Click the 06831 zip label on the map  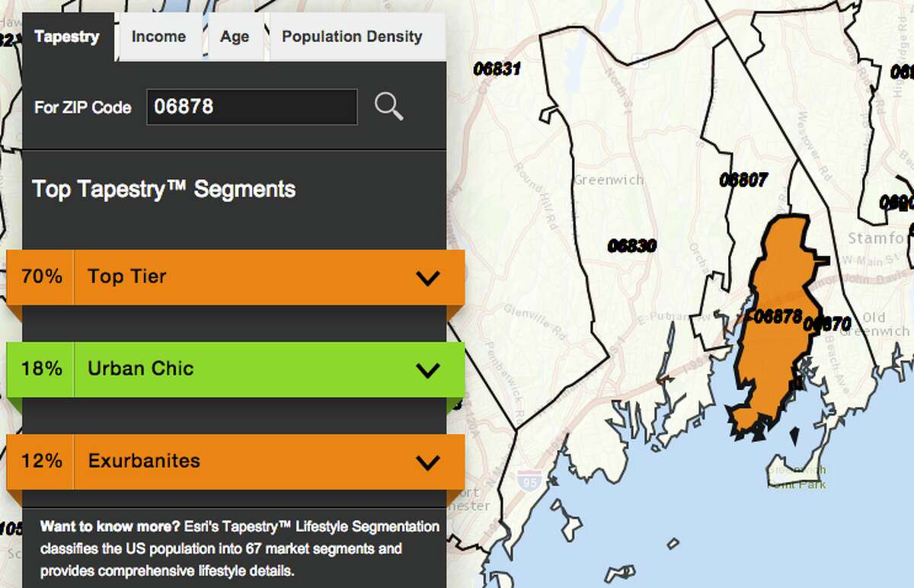[x=499, y=68]
